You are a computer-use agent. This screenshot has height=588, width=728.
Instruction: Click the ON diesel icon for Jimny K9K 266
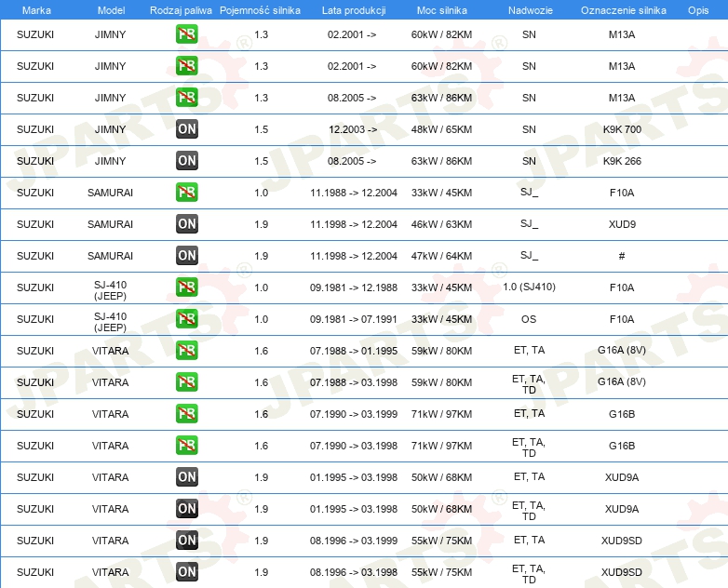pyautogui.click(x=186, y=161)
